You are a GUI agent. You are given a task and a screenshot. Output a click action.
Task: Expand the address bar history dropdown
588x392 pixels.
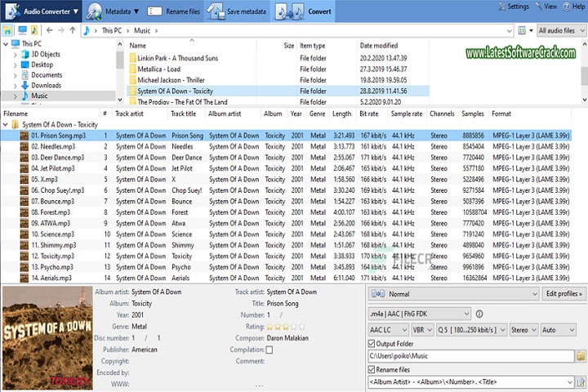pyautogui.click(x=510, y=31)
